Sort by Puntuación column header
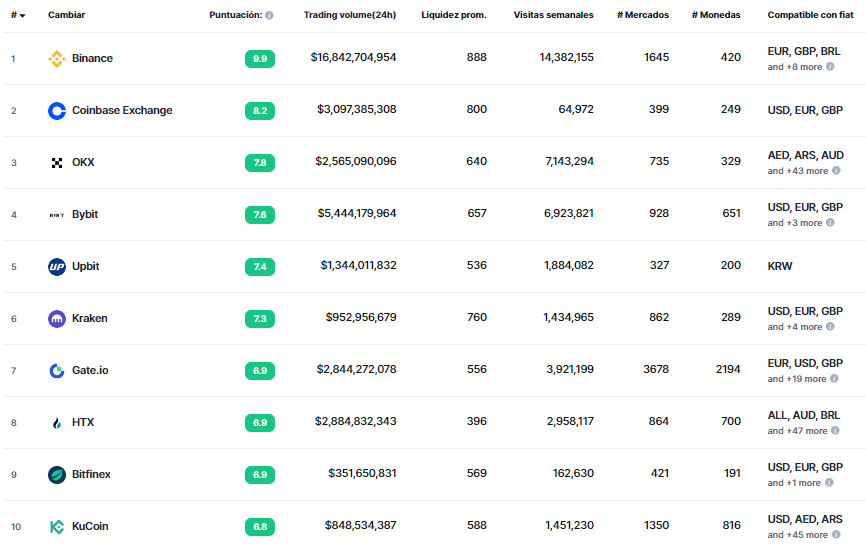Image resolution: width=866 pixels, height=551 pixels. (x=236, y=15)
